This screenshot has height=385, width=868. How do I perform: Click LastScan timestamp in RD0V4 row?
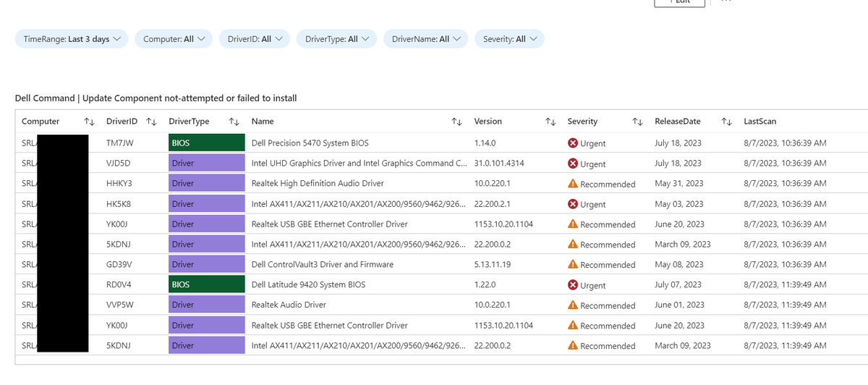point(785,285)
